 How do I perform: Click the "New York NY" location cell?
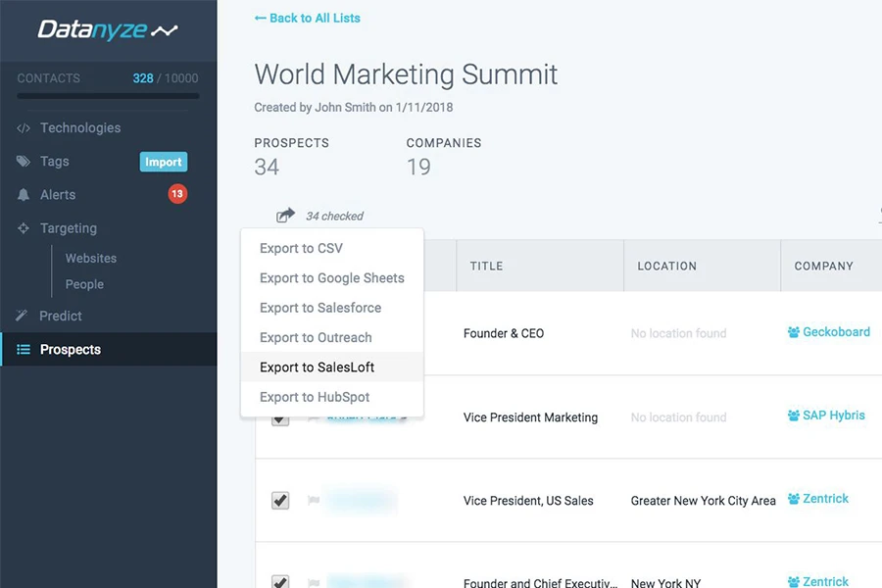coord(666,583)
